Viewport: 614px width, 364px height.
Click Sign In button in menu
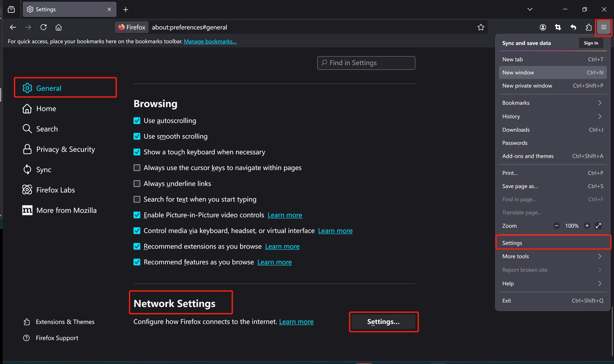[x=591, y=43]
